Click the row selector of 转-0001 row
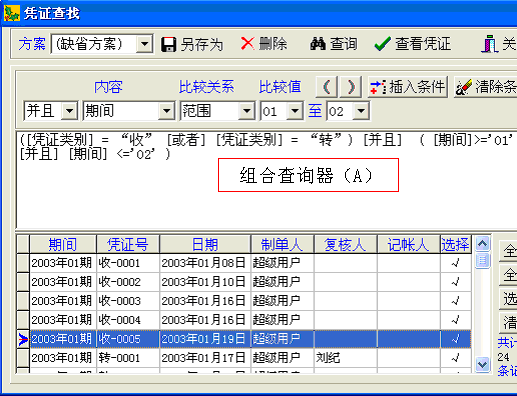This screenshot has width=517, height=396. click(23, 358)
